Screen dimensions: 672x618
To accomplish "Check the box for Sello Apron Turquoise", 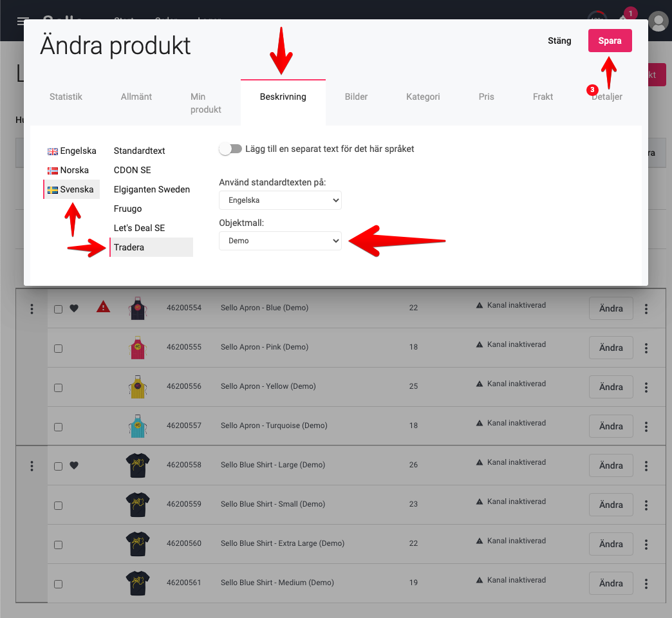I will click(59, 427).
